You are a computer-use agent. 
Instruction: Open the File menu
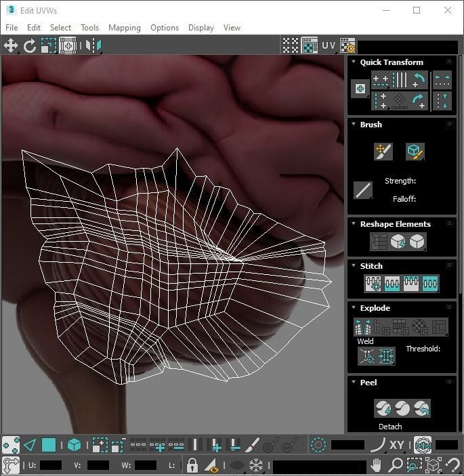click(12, 28)
